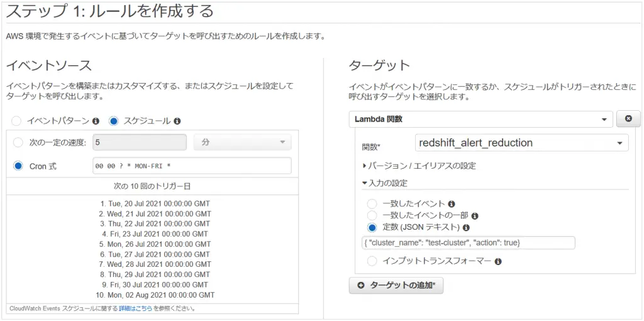
Task: Click info icon next to 一致したイベント
Action: (x=452, y=204)
